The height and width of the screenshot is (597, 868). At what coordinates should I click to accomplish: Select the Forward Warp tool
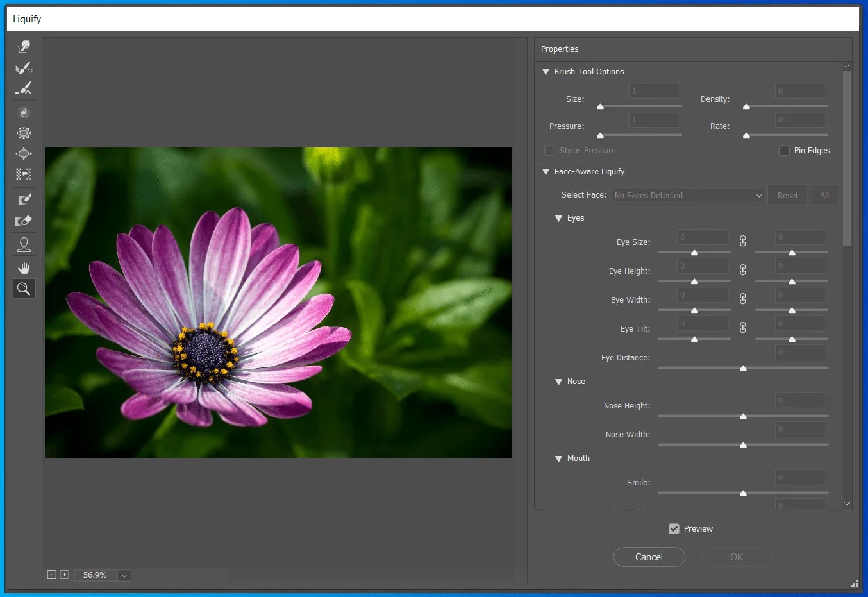(x=24, y=46)
